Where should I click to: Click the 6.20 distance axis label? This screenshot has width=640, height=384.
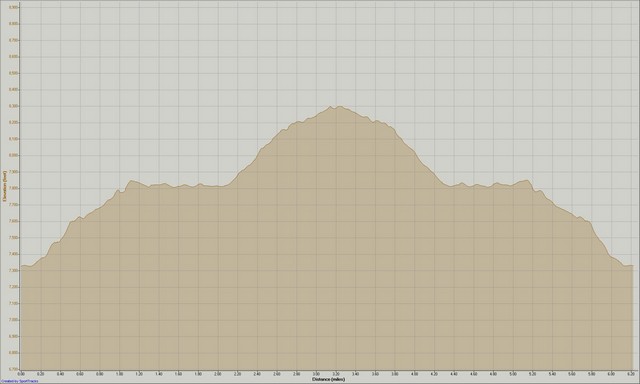(631, 374)
